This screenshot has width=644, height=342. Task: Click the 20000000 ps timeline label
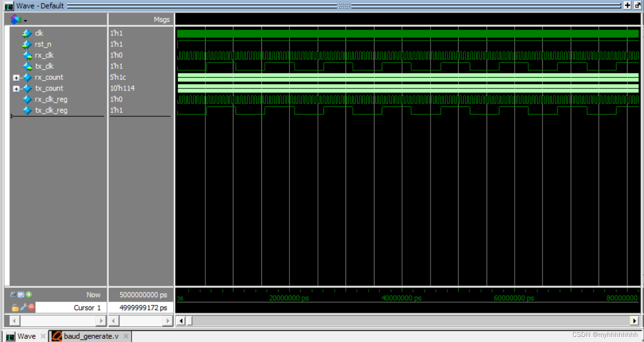point(289,298)
